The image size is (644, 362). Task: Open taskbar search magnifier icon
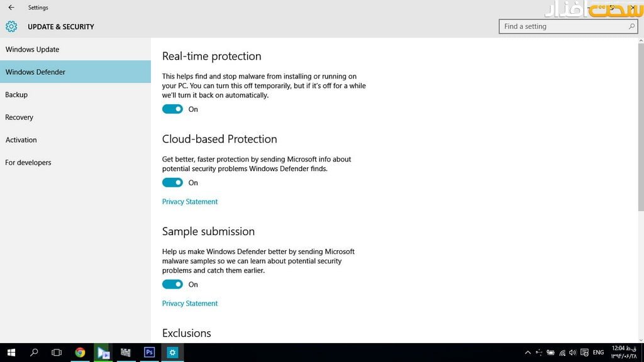(x=35, y=353)
